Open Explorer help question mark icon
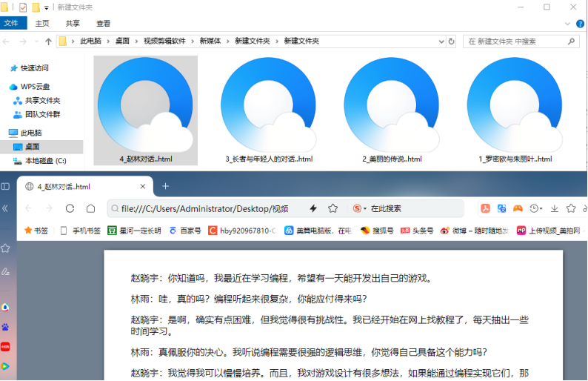This screenshot has width=588, height=381. click(x=580, y=24)
